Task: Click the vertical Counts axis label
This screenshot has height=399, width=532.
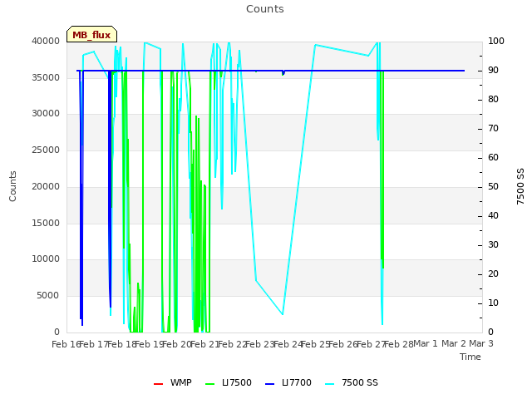Action: point(12,186)
